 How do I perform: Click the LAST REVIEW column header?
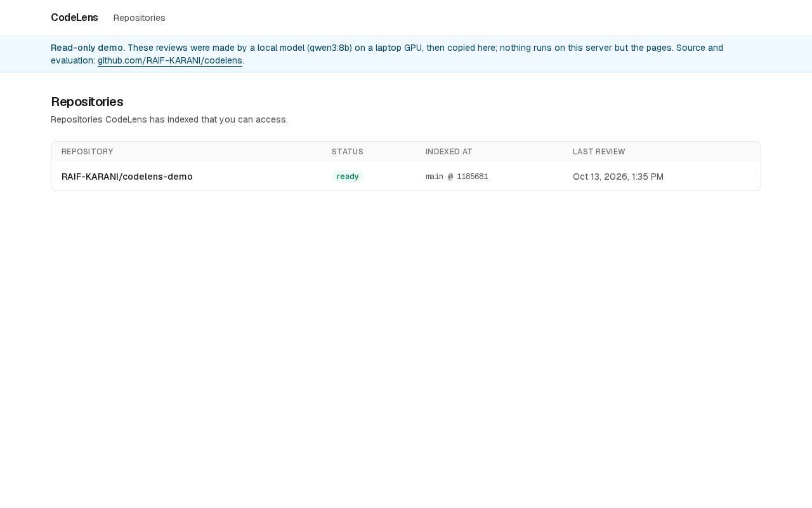click(599, 152)
